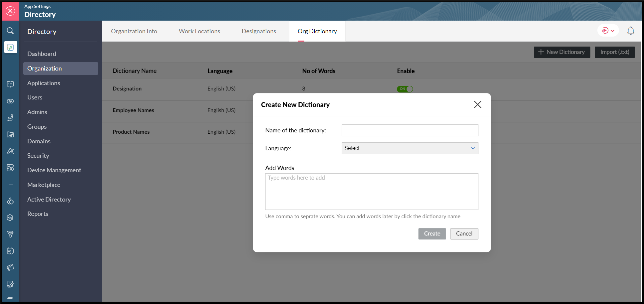
Task: Open the mountain-peak shaped app icon
Action: pos(10,151)
